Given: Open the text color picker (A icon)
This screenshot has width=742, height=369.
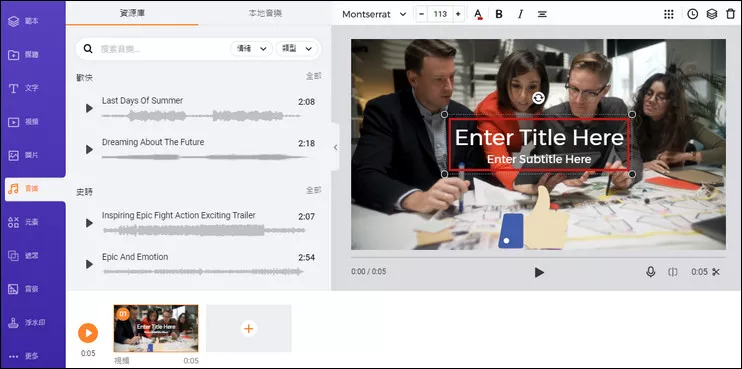Looking at the screenshot, I should [x=478, y=14].
